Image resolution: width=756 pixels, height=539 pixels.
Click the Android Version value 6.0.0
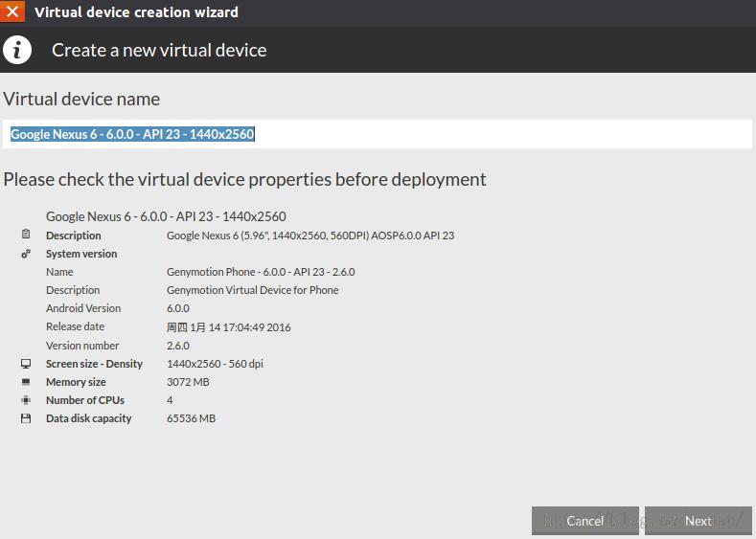[178, 308]
